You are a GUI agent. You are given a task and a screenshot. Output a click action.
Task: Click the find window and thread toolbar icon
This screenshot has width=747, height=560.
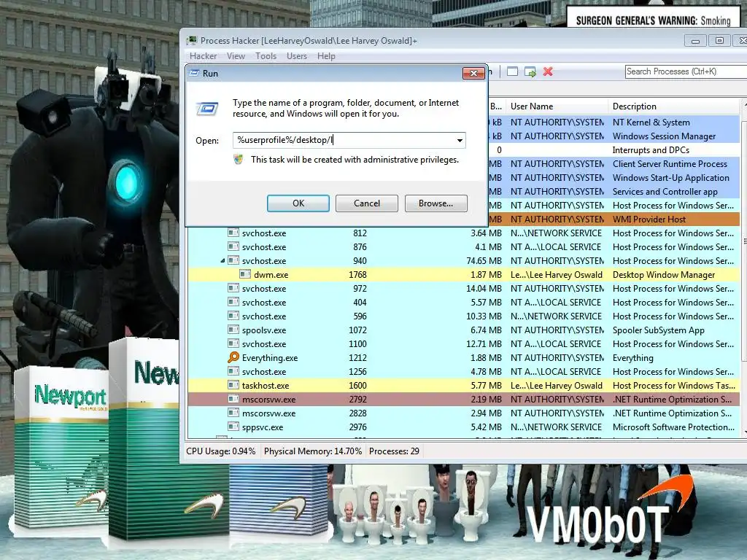[530, 71]
